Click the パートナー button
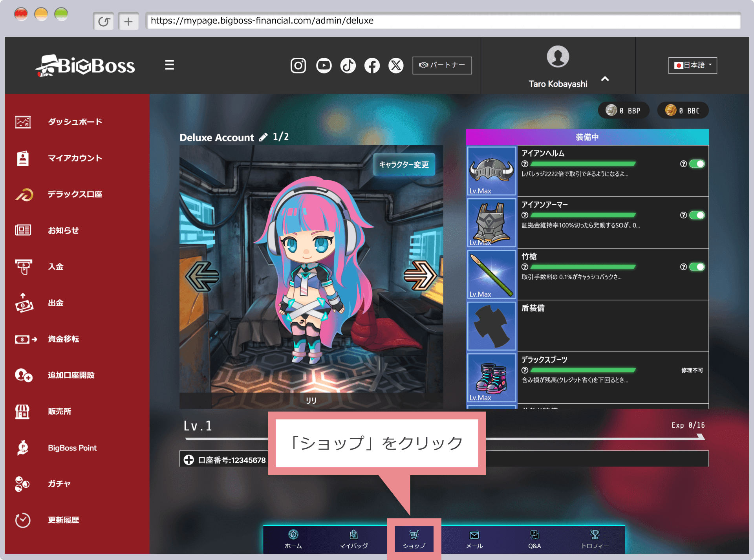754x560 pixels. click(442, 65)
